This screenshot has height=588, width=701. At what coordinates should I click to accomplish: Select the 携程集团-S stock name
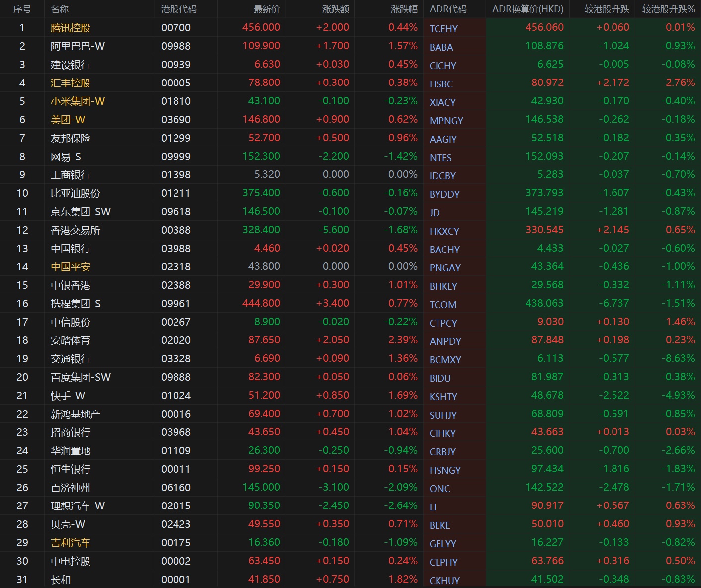point(76,304)
